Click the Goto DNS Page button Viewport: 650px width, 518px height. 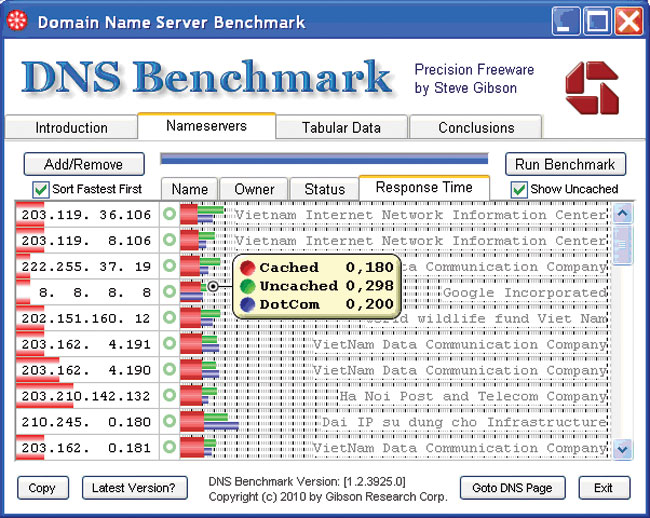click(512, 488)
